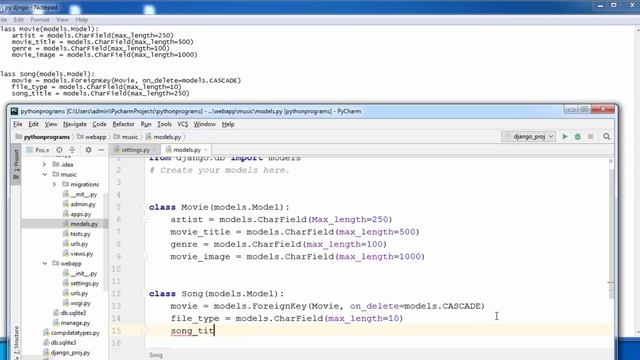
Task: Toggle the fold marker at class Song
Action: (x=144, y=294)
